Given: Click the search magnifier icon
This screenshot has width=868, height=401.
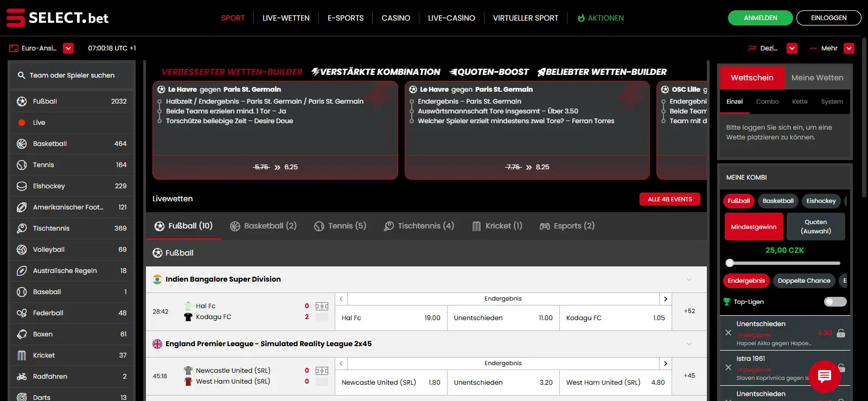Looking at the screenshot, I should (x=21, y=75).
